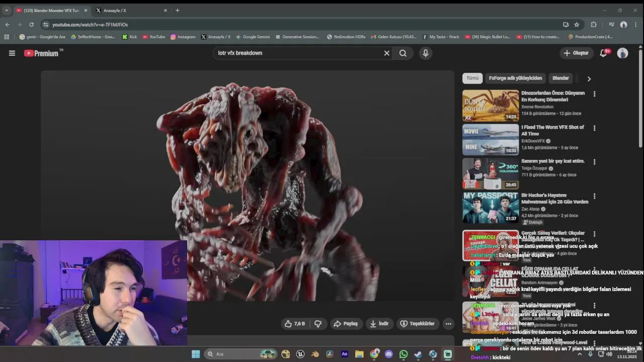This screenshot has height=362, width=644.
Task: Open options for 'Sanırım yeni bir şey' video
Action: pyautogui.click(x=594, y=162)
